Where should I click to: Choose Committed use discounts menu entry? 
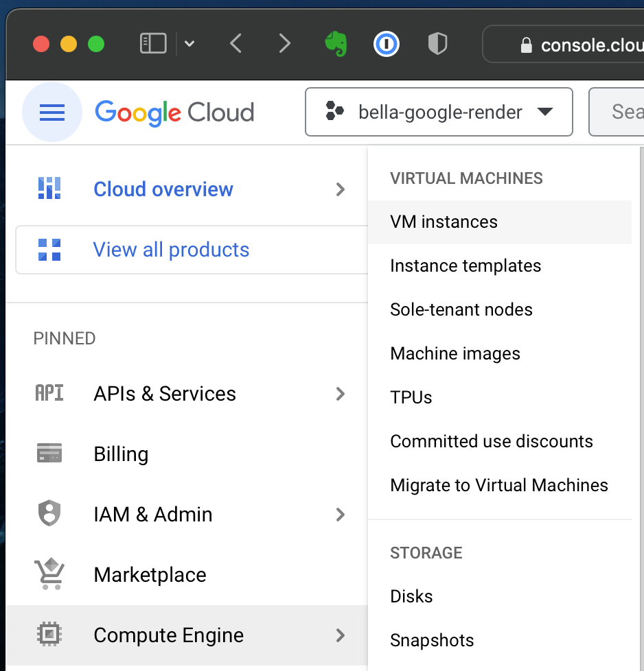tap(491, 441)
